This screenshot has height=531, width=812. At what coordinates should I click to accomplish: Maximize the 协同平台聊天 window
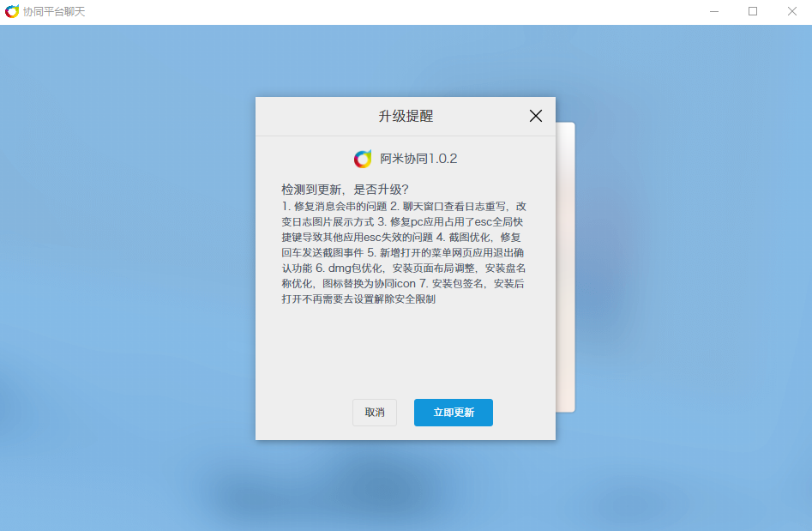click(x=753, y=11)
